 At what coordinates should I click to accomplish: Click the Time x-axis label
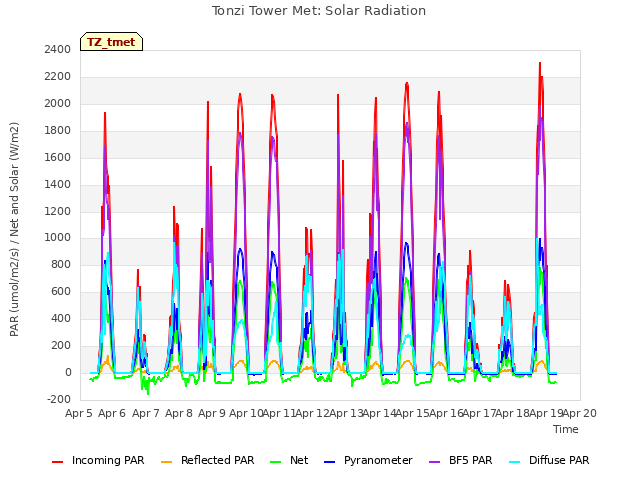point(566,429)
